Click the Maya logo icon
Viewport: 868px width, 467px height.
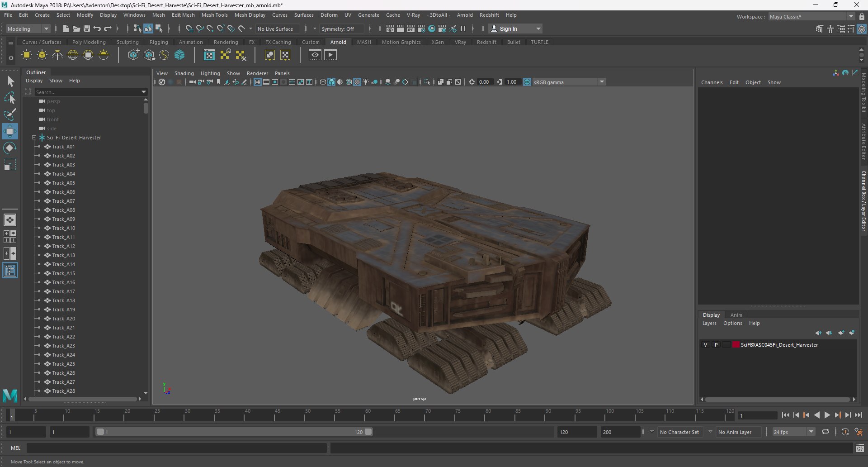(10, 396)
